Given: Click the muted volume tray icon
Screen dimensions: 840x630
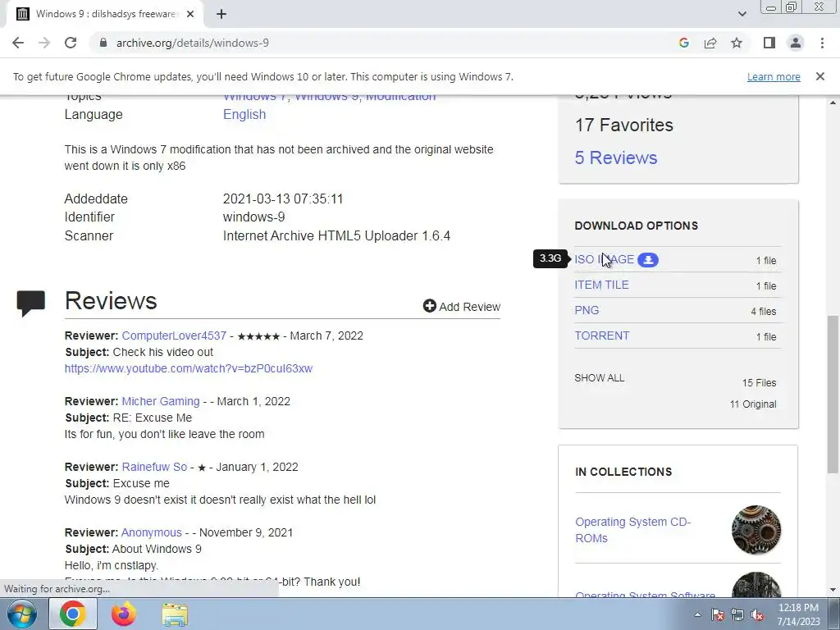Looking at the screenshot, I should (757, 614).
